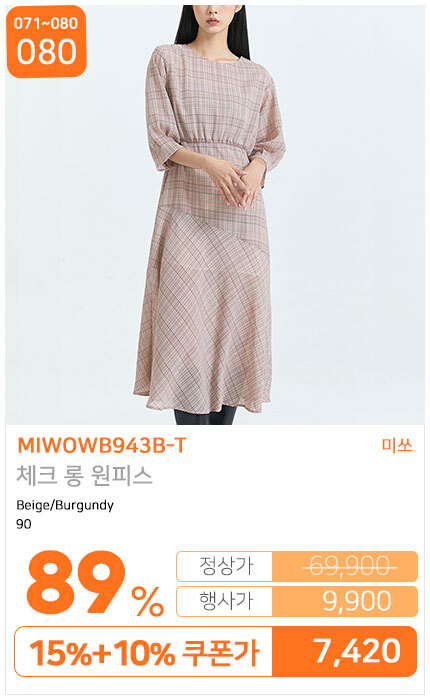The height and width of the screenshot is (700, 430).
Task: Click the 행사가 label box
Action: 224,601
